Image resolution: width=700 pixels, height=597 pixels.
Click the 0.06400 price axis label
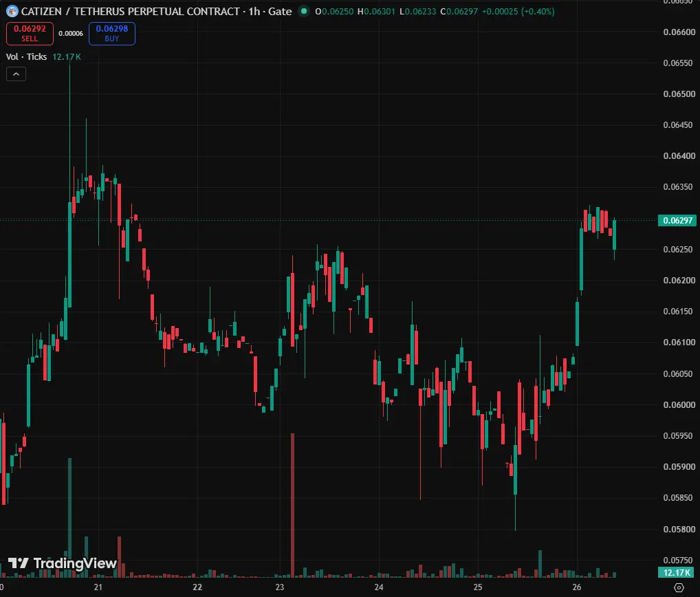(679, 156)
